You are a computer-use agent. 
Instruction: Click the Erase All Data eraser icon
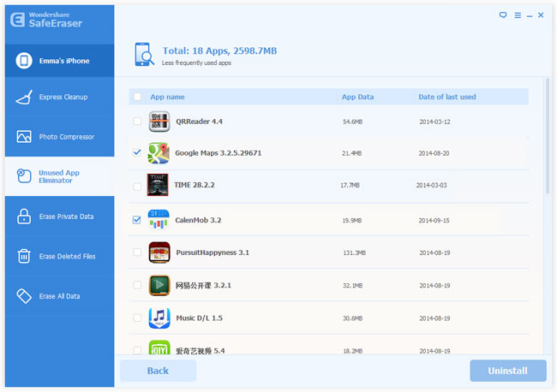tap(24, 296)
